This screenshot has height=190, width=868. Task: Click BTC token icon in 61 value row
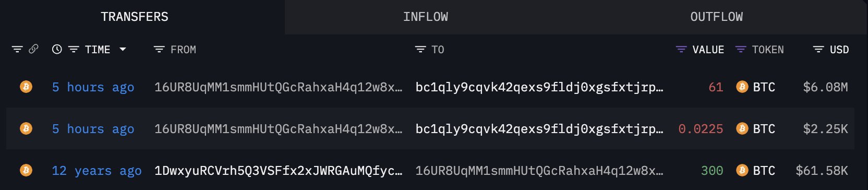tap(742, 87)
